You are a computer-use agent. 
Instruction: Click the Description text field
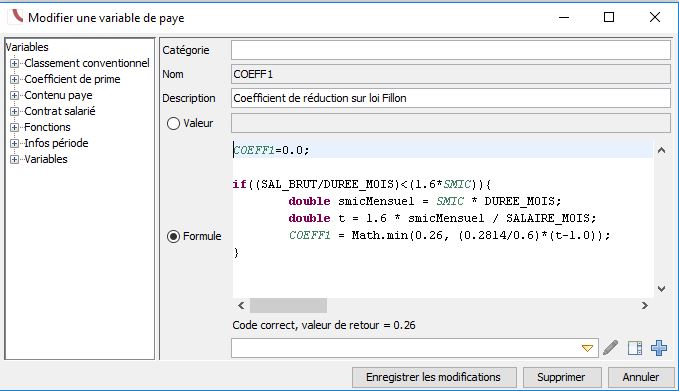451,98
